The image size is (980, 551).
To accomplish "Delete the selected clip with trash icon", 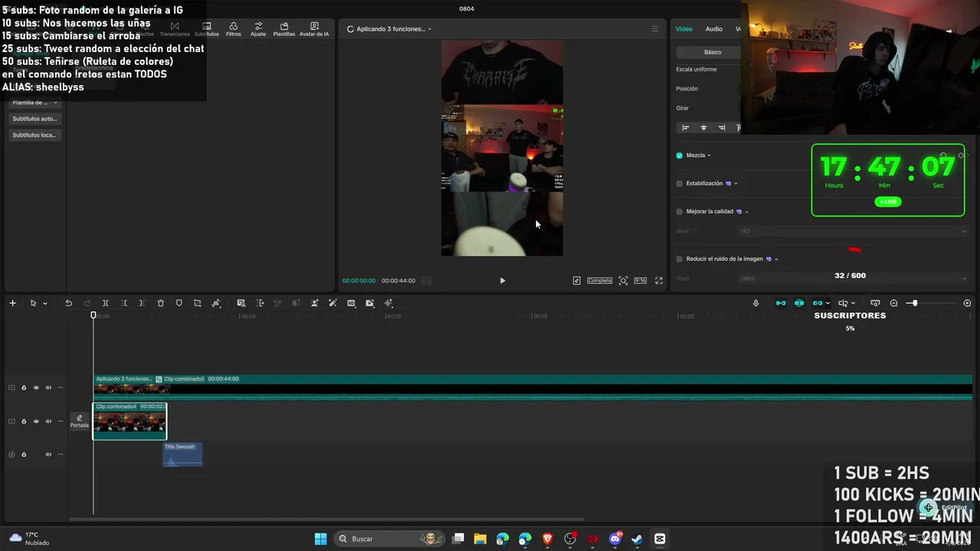I will (161, 303).
